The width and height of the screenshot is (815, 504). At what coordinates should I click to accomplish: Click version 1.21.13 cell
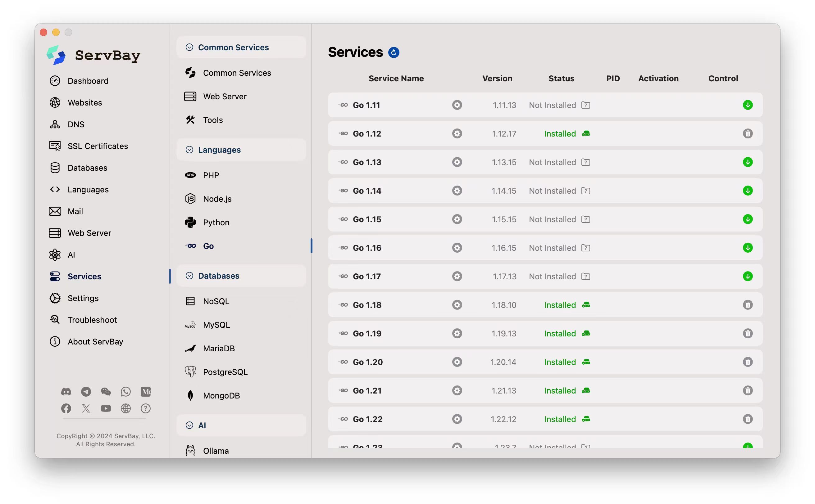pos(504,391)
